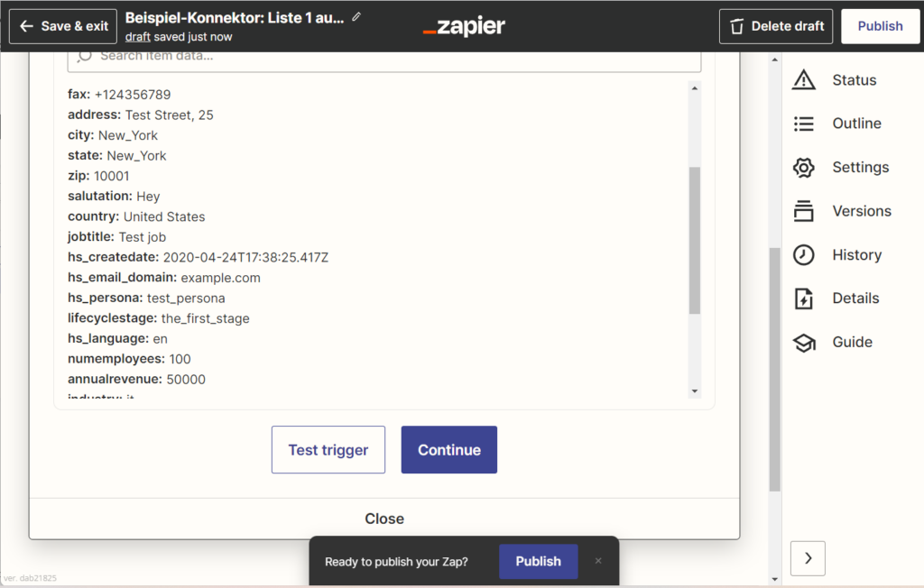Image resolution: width=924 pixels, height=588 pixels.
Task: Click the Continue button
Action: (449, 449)
